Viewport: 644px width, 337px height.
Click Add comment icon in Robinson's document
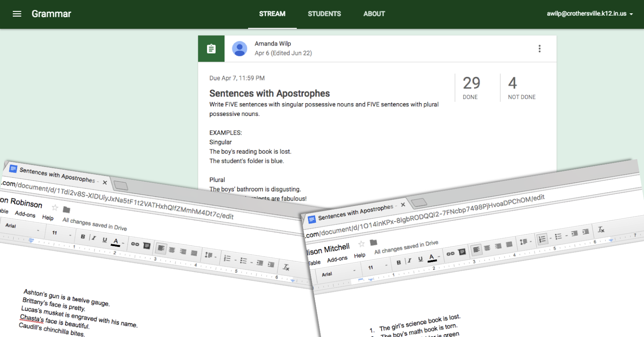point(147,246)
